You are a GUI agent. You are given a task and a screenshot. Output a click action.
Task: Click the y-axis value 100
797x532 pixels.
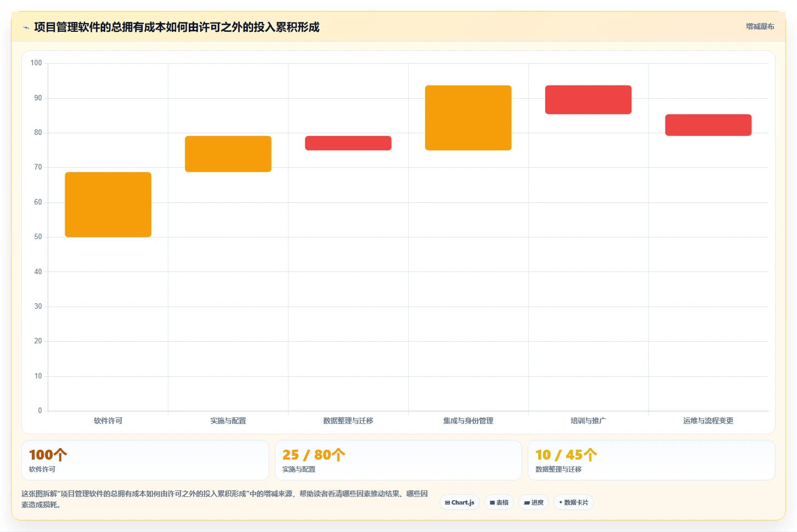pyautogui.click(x=36, y=63)
